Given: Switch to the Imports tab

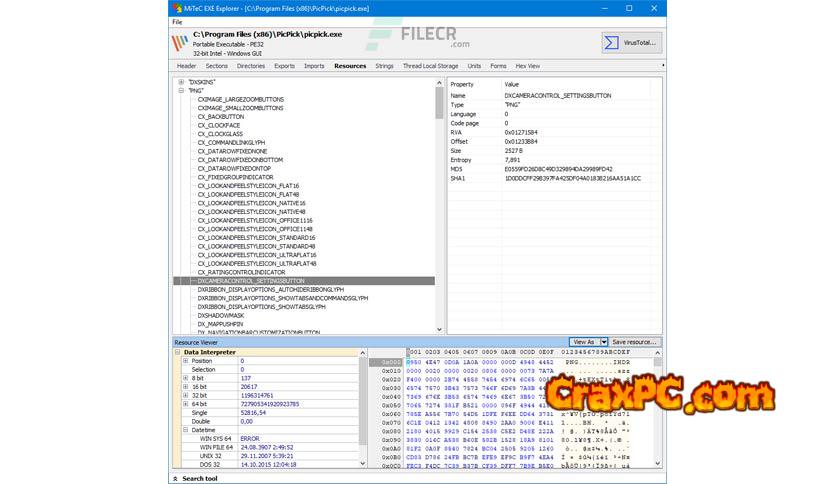Looking at the screenshot, I should pos(314,66).
